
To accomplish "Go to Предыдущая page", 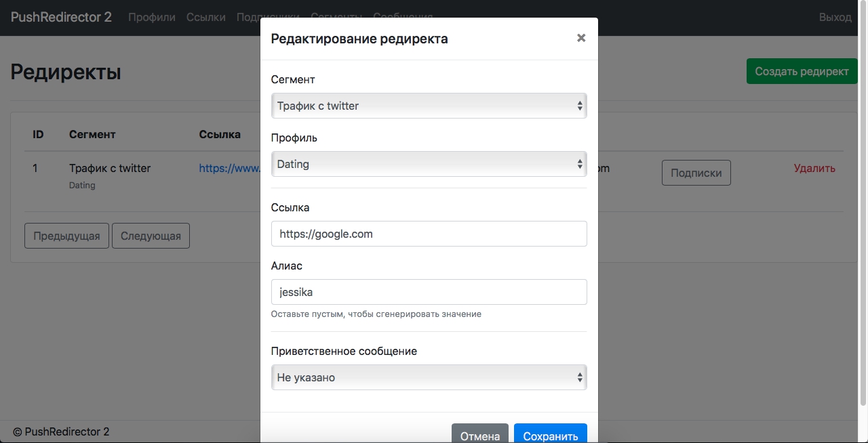I will (x=66, y=236).
